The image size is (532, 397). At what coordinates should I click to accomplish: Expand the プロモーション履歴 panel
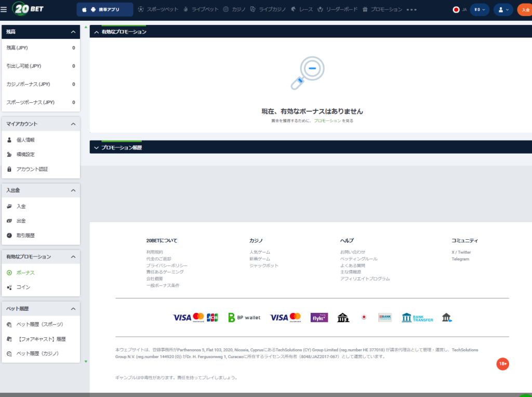pyautogui.click(x=96, y=148)
